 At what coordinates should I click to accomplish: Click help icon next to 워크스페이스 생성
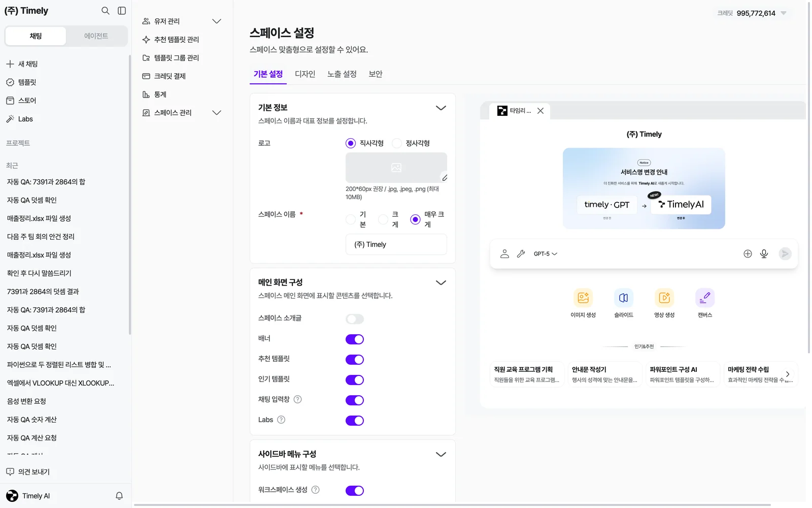pyautogui.click(x=315, y=490)
